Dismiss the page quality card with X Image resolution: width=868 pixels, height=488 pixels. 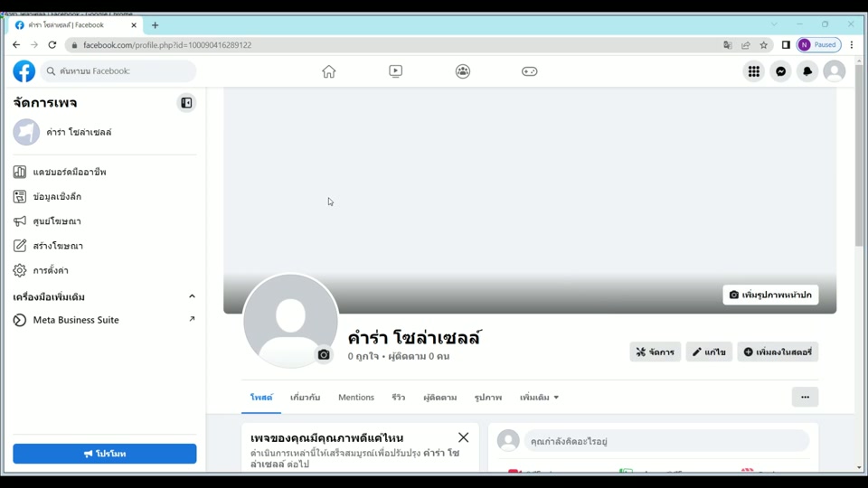[463, 437]
